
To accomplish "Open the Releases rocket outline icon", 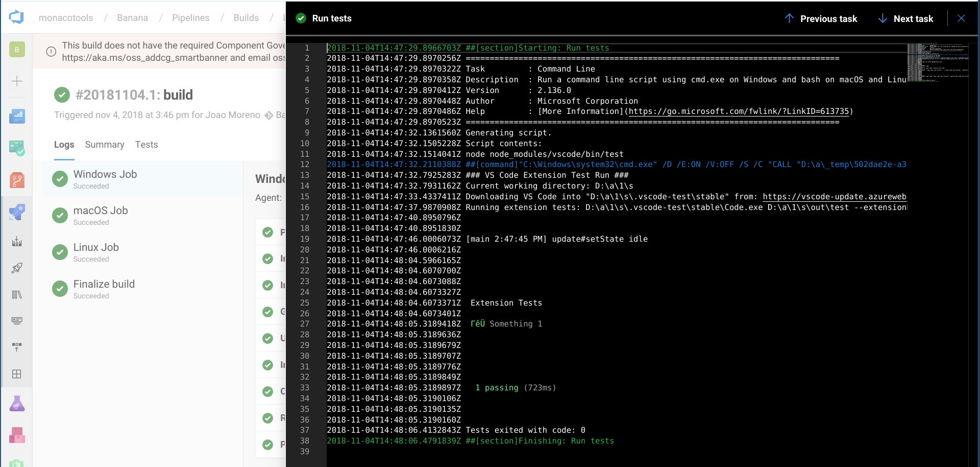I will click(17, 268).
